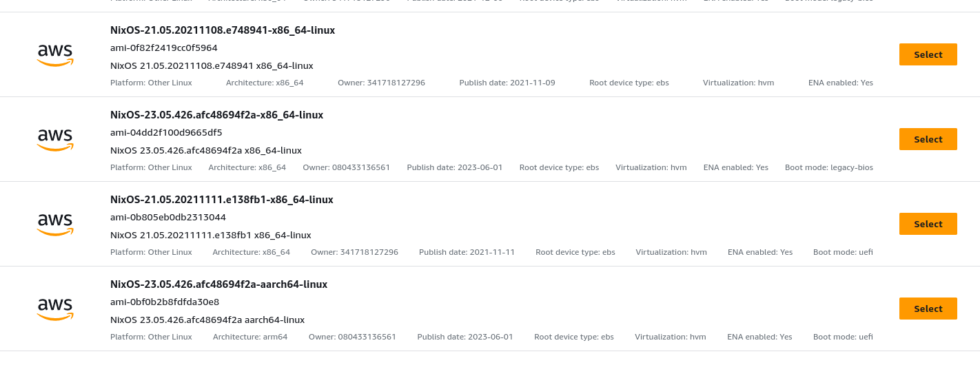This screenshot has height=365, width=980.
Task: Click the AWS logo beside the aarch64-linux AMI
Action: pos(55,309)
